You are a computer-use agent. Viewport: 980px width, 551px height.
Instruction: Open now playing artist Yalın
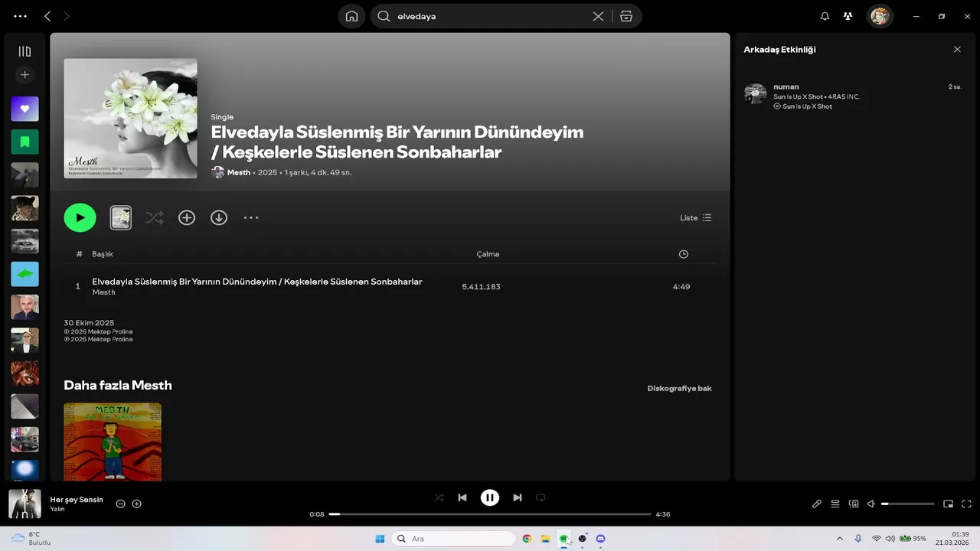(x=57, y=509)
